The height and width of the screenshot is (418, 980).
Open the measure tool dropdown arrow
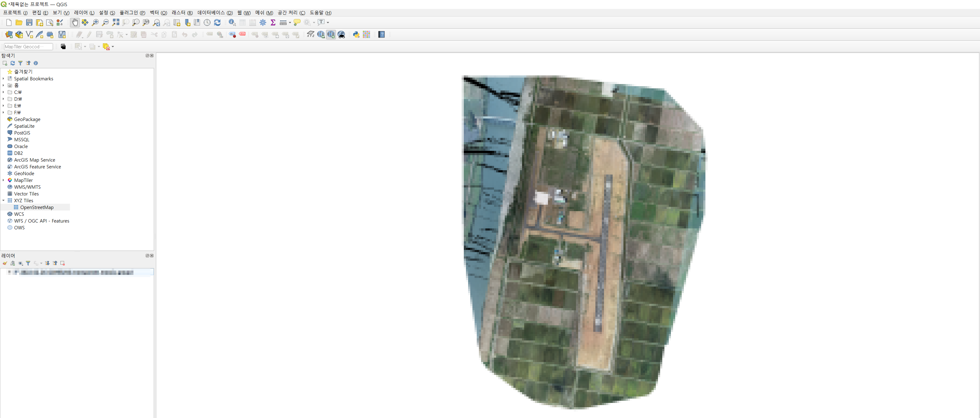pos(290,22)
